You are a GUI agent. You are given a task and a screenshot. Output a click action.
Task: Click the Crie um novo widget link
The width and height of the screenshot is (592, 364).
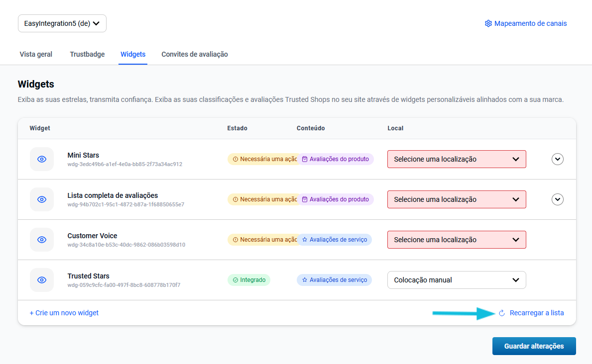pos(64,313)
